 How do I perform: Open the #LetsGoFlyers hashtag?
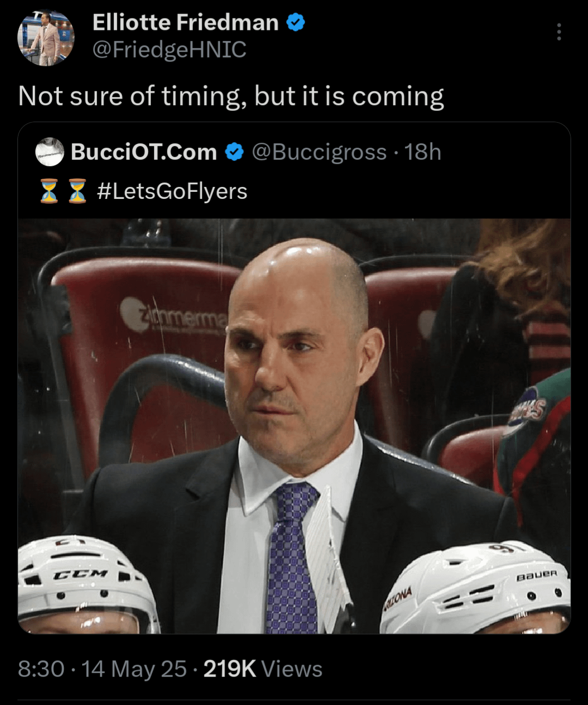[172, 191]
